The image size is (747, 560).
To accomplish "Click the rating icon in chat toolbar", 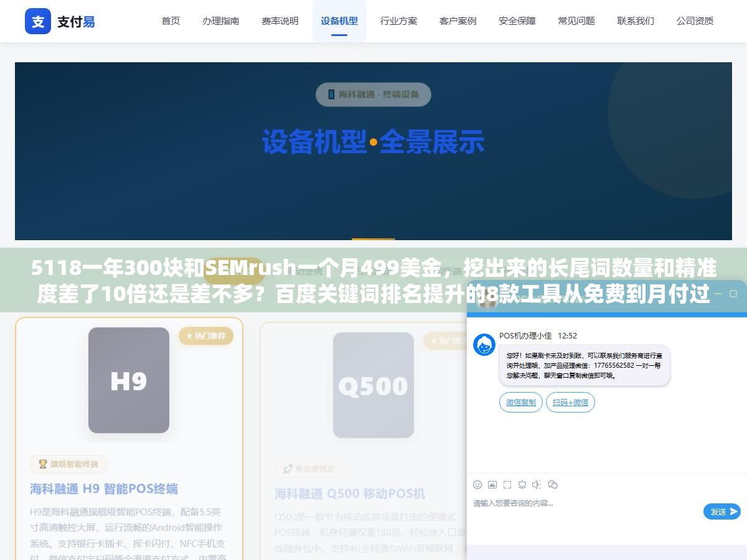I will [522, 485].
